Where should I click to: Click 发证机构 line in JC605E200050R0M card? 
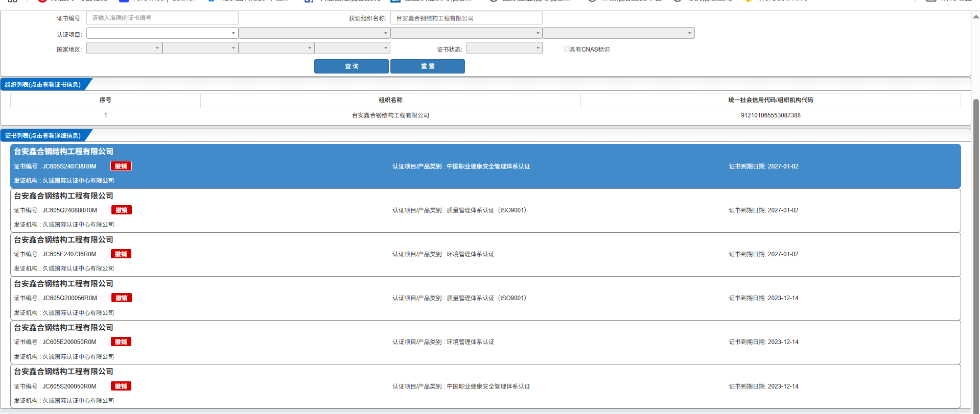pos(64,357)
